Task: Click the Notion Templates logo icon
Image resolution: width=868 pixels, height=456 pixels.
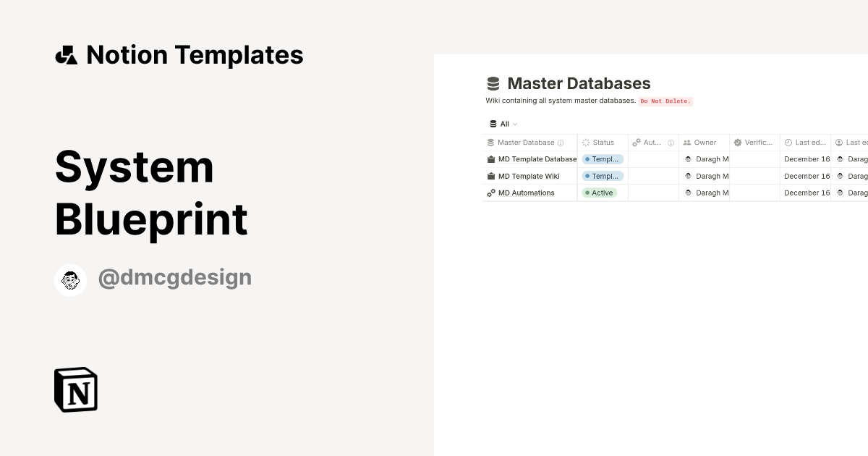Action: (x=66, y=55)
